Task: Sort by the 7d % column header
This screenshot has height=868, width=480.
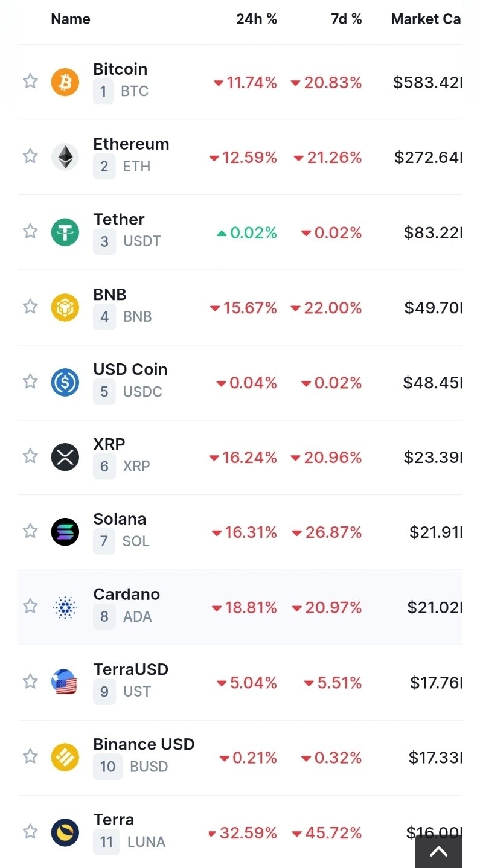Action: [346, 19]
